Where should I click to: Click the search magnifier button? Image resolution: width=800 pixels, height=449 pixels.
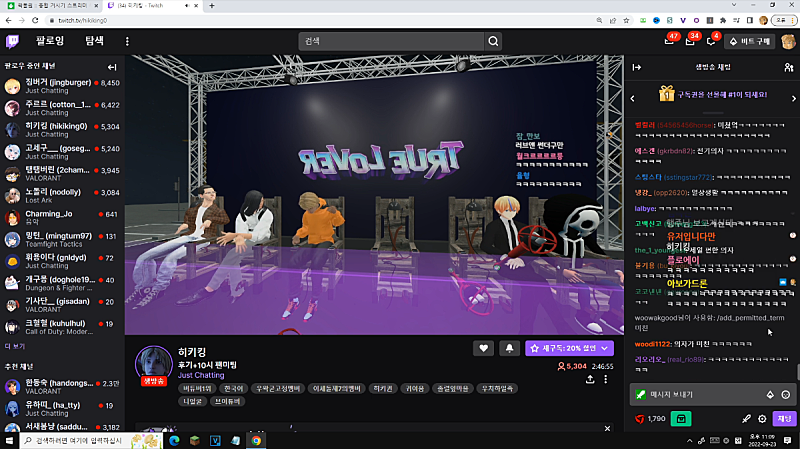(493, 41)
